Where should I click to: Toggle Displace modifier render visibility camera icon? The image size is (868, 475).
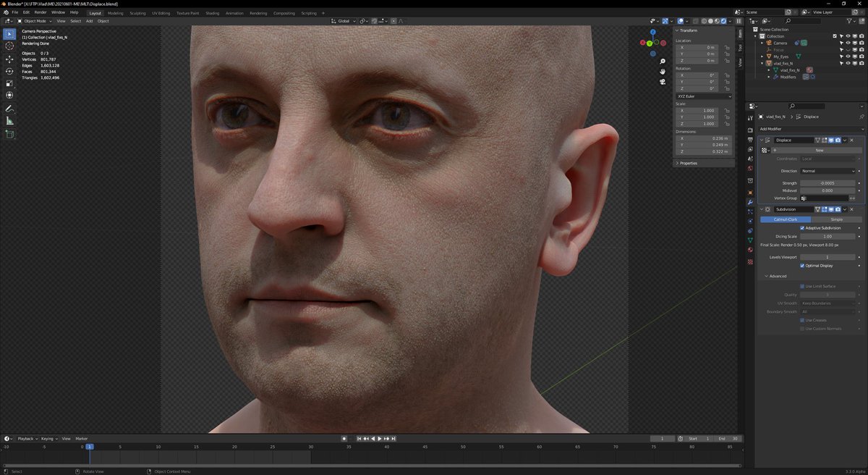838,140
